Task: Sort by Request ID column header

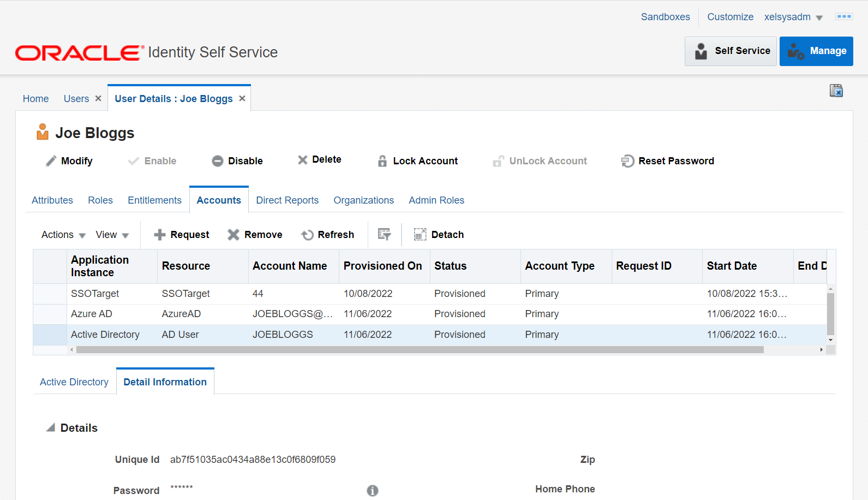Action: tap(657, 266)
